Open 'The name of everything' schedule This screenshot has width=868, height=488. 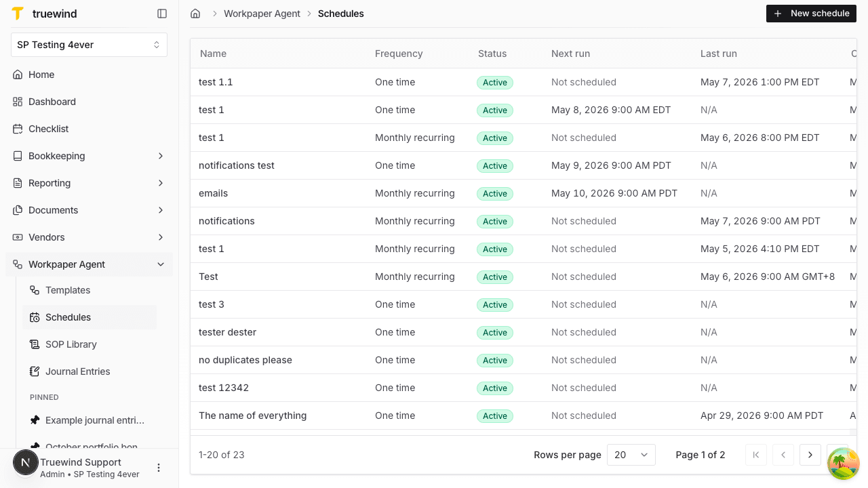coord(524,415)
